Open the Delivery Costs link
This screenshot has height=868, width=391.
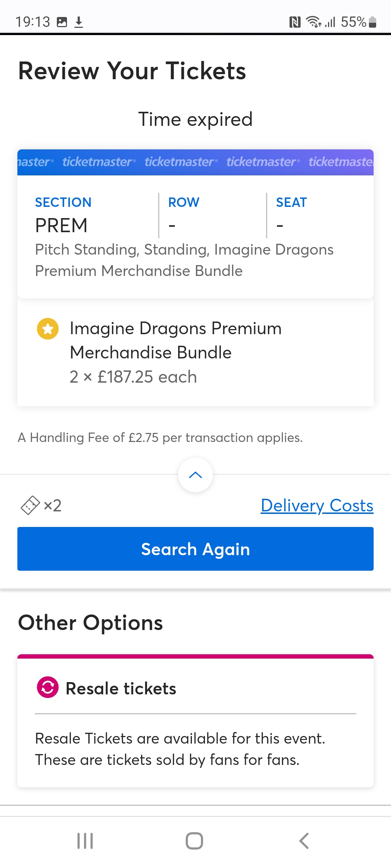click(x=317, y=505)
